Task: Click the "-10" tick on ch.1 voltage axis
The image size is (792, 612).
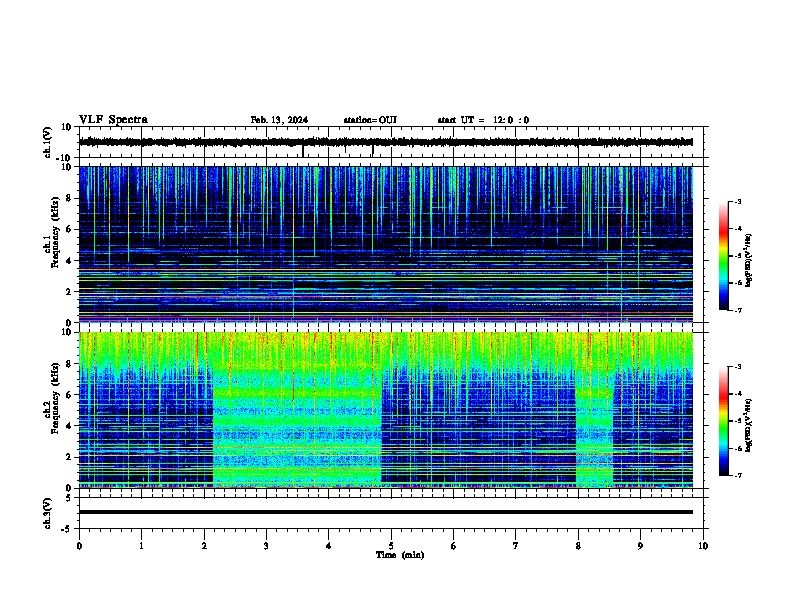Action: [65, 158]
